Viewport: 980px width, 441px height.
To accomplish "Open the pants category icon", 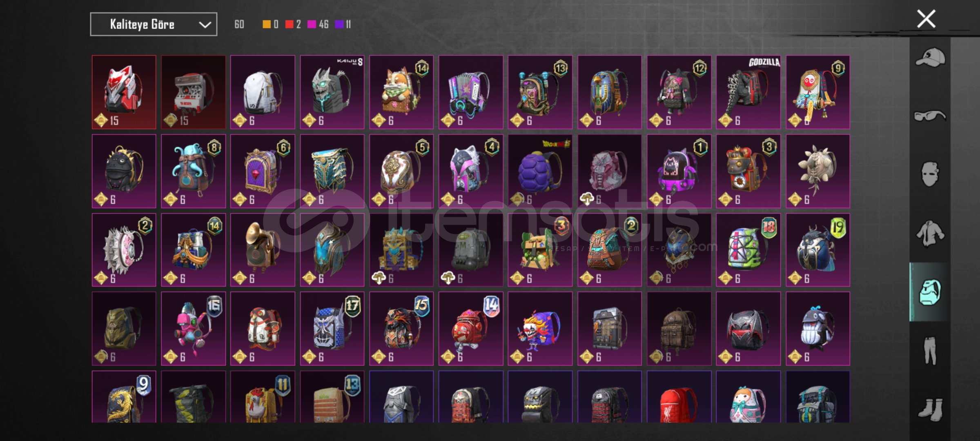I will tap(930, 350).
